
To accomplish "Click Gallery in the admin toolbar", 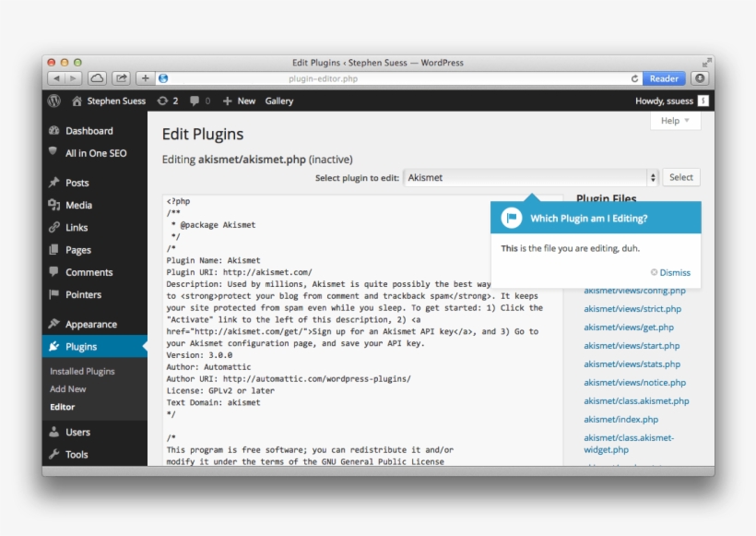I will [279, 101].
